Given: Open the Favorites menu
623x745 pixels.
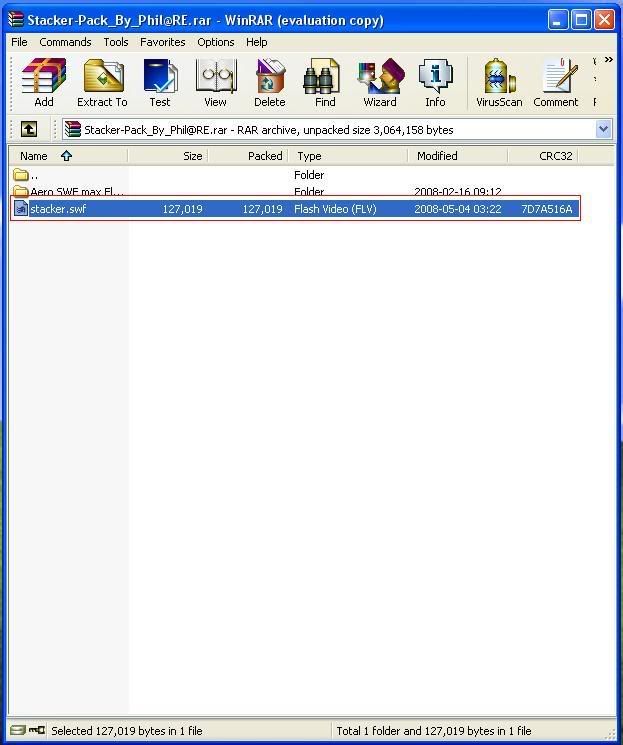Looking at the screenshot, I should click(x=163, y=42).
